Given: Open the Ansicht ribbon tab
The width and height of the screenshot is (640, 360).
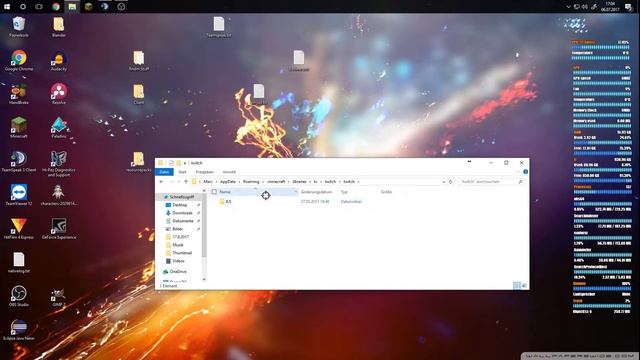Looking at the screenshot, I should [229, 172].
